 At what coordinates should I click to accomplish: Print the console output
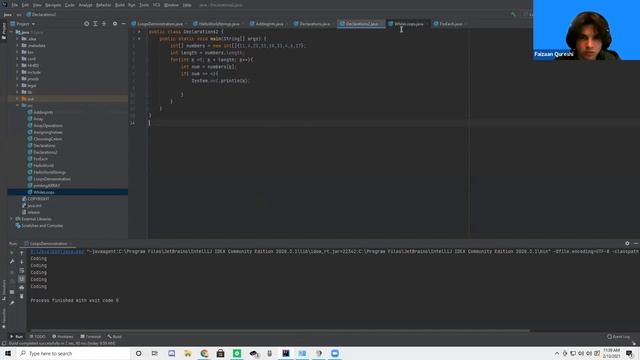coord(22,288)
